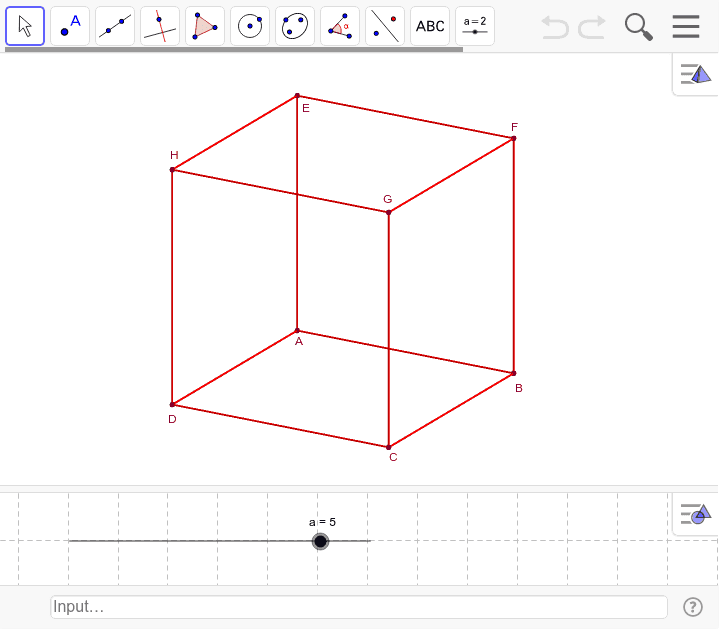
Task: Focus the Input bar field
Action: (x=359, y=607)
